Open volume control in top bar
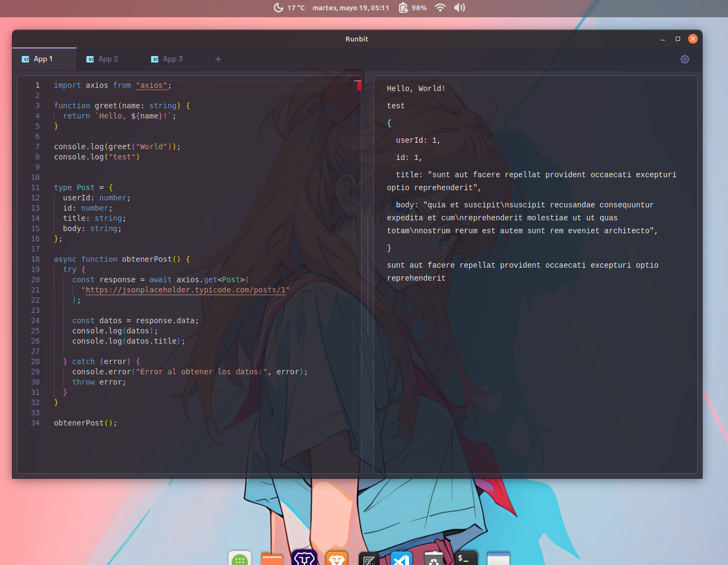The height and width of the screenshot is (565, 728). (x=459, y=8)
